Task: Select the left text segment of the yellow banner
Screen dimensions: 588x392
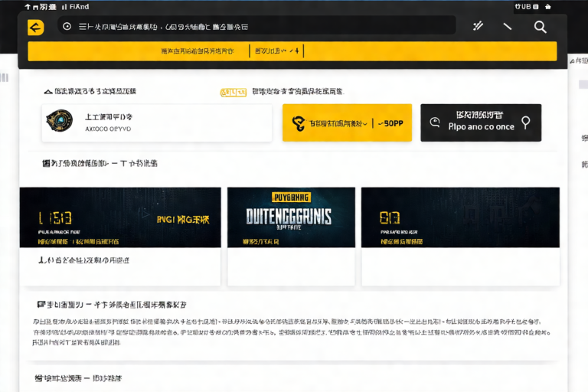Action: pos(198,51)
